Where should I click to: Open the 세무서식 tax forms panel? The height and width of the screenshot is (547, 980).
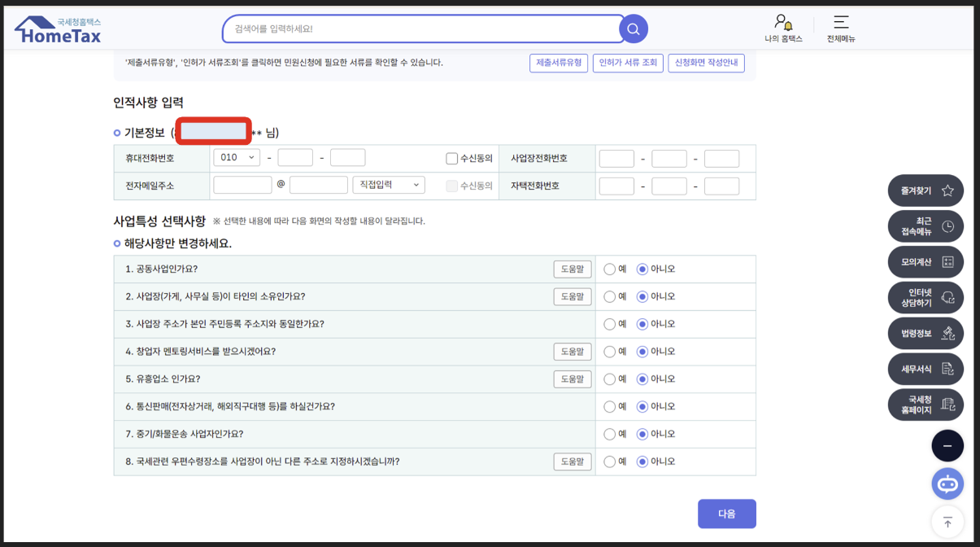[x=925, y=369]
